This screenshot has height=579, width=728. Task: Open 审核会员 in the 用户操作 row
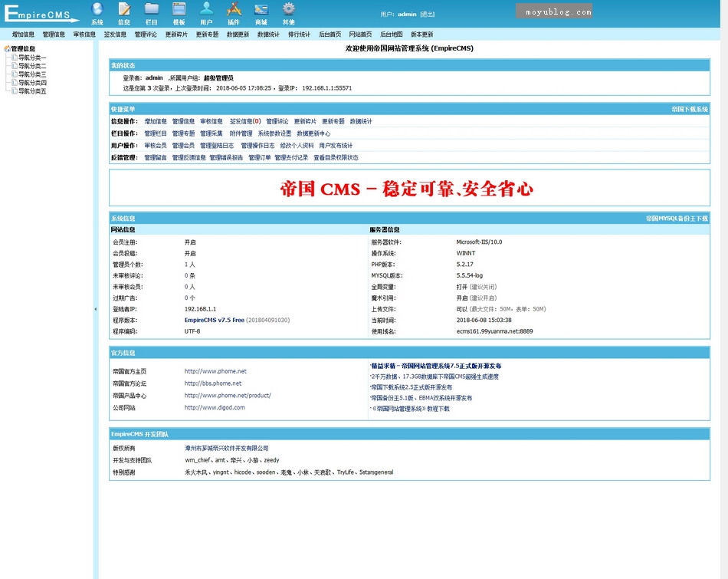[156, 146]
